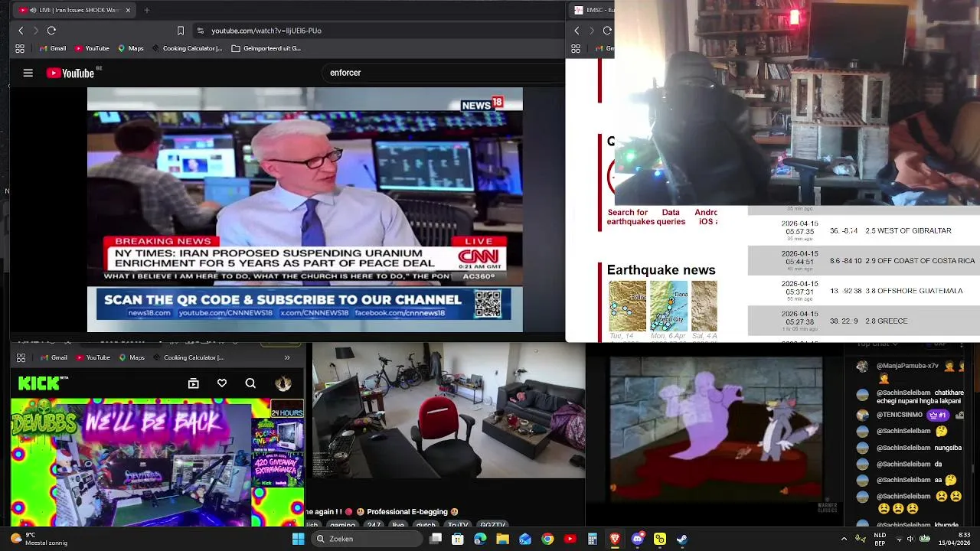The height and width of the screenshot is (551, 980).
Task: Open Cooking Calculator bookmark in top window
Action: click(x=187, y=48)
